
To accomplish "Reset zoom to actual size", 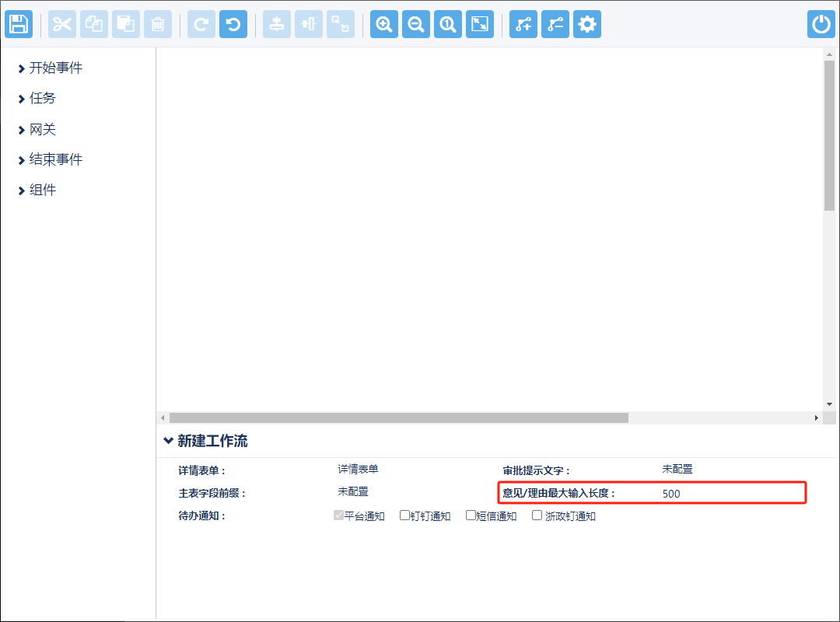I will [448, 24].
